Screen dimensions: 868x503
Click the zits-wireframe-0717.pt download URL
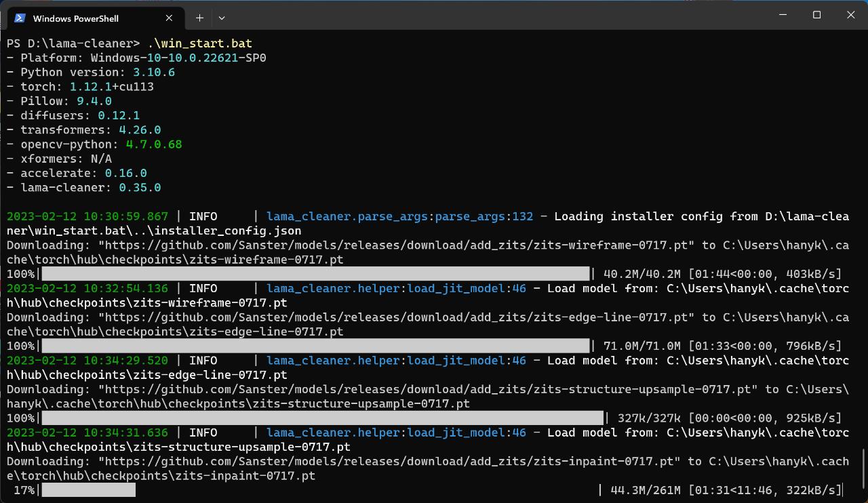397,245
